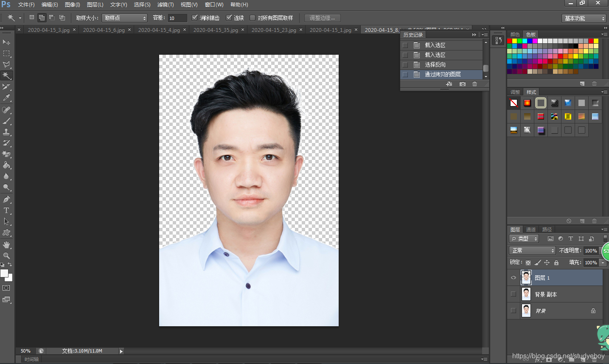Open 图像(I) menu
This screenshot has width=609, height=364.
coord(73,5)
